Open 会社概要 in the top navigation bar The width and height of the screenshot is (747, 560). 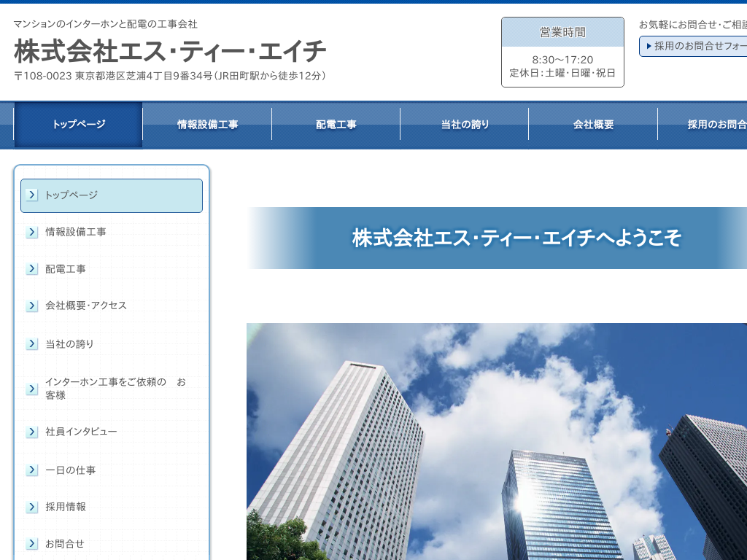(x=593, y=125)
